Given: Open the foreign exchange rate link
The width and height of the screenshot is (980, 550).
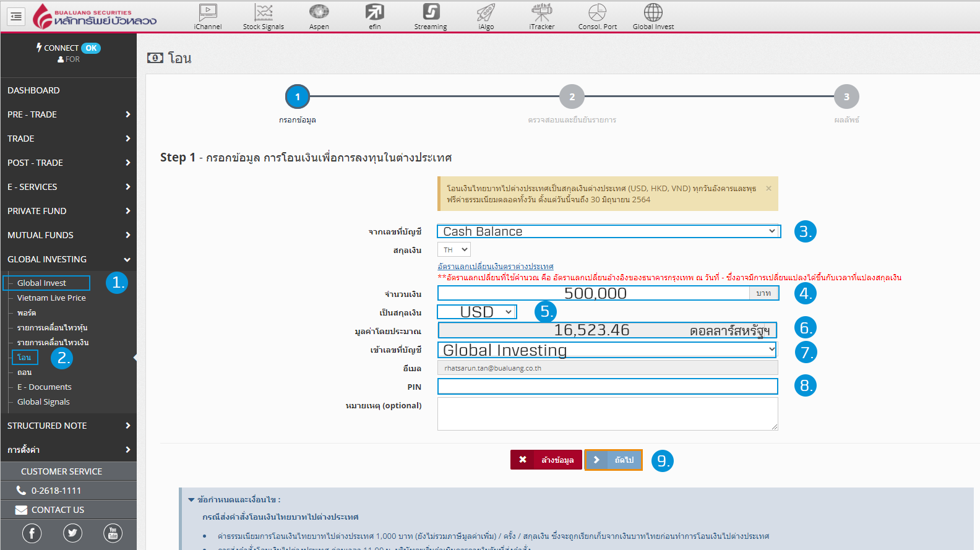Looking at the screenshot, I should pyautogui.click(x=496, y=266).
